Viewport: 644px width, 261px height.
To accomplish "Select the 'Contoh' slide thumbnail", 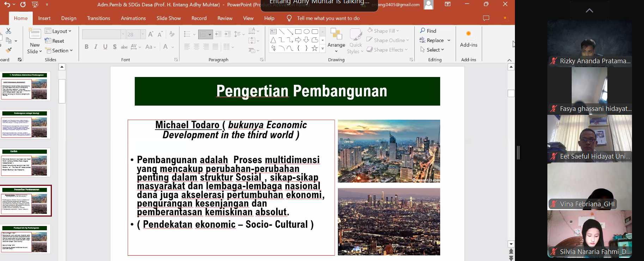I will pyautogui.click(x=26, y=162).
